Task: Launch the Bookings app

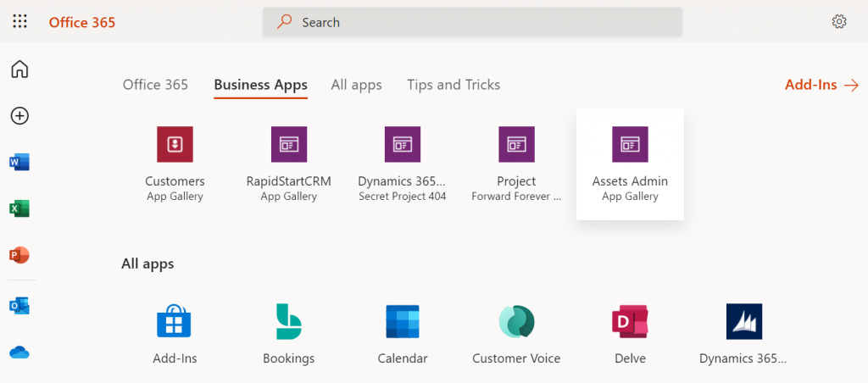Action: pos(288,334)
